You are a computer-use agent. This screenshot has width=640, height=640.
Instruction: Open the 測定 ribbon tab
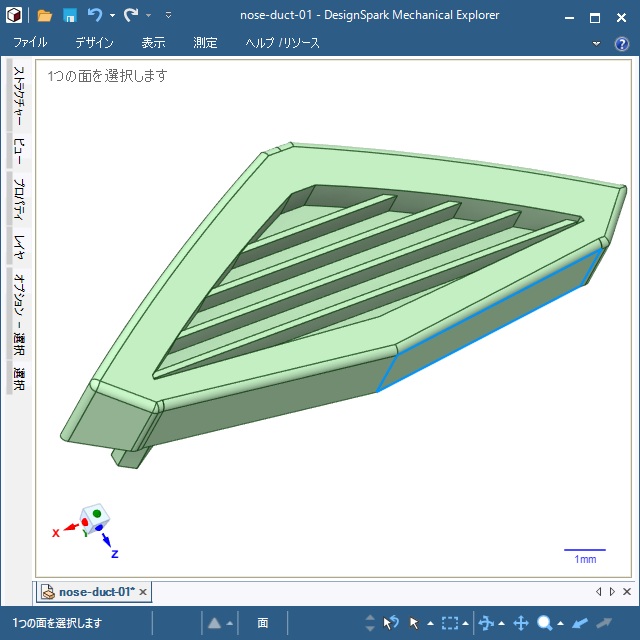[x=205, y=43]
